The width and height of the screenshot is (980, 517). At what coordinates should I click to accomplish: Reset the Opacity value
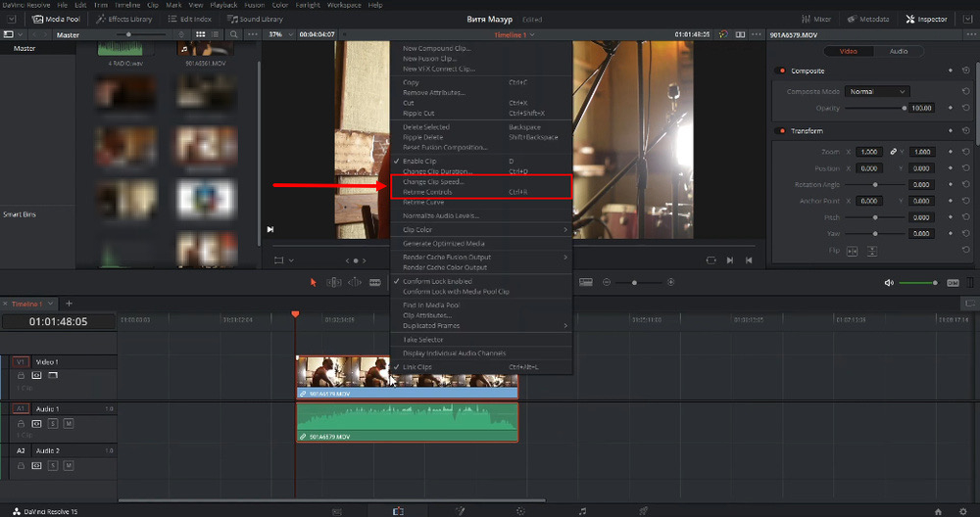[x=965, y=108]
